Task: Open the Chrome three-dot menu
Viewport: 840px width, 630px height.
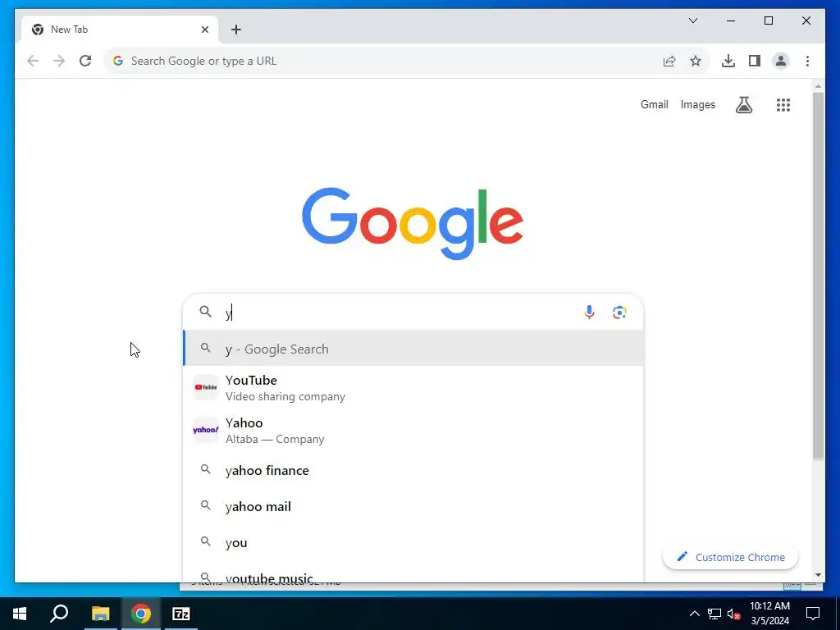Action: pos(807,61)
